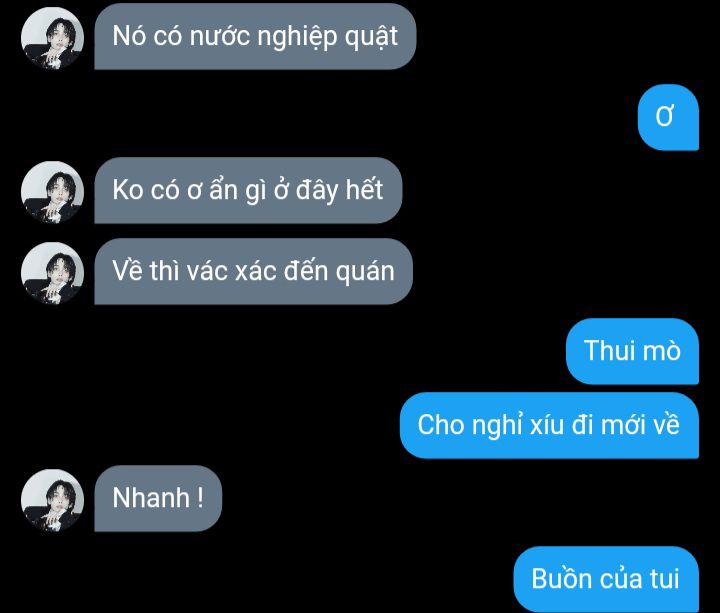720x613 pixels.
Task: Tap avatar next to "Ko có ơ ẩn gì" message
Action: point(52,192)
